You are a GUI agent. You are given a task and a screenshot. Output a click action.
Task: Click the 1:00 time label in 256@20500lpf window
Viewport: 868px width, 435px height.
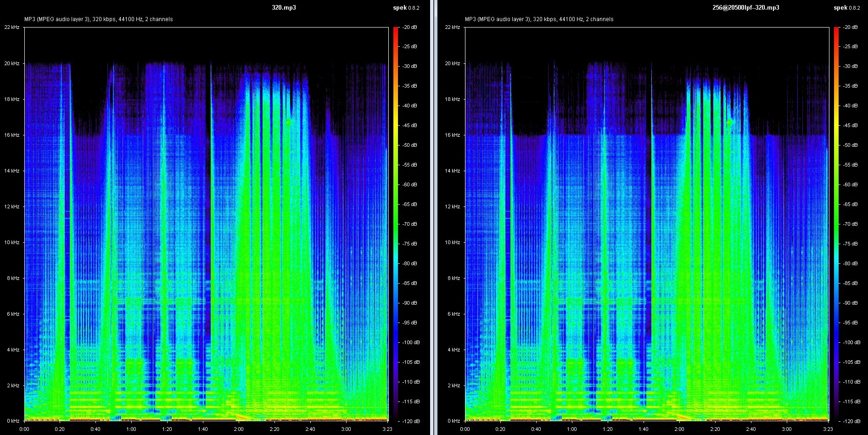pyautogui.click(x=572, y=429)
